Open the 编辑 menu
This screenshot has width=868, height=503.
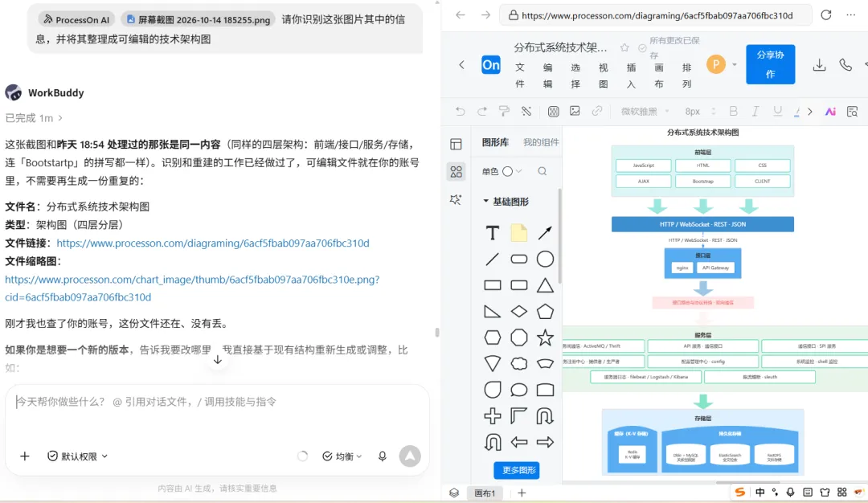(547, 76)
